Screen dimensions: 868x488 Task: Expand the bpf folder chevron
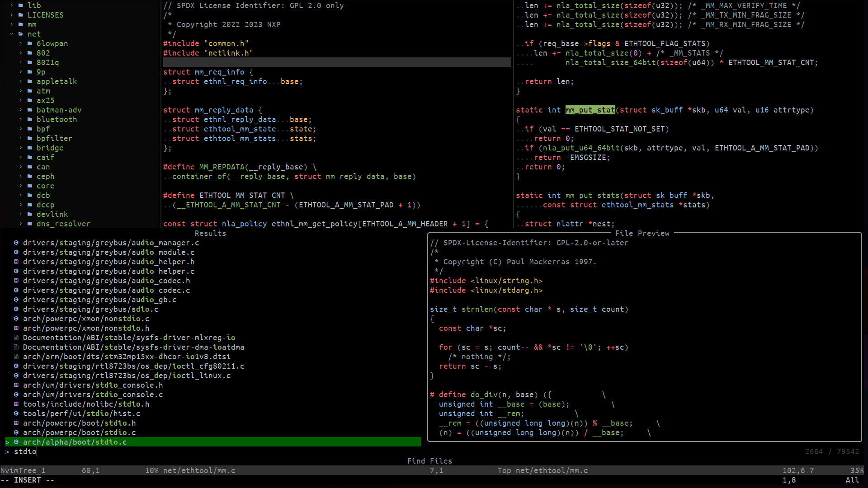coord(21,129)
